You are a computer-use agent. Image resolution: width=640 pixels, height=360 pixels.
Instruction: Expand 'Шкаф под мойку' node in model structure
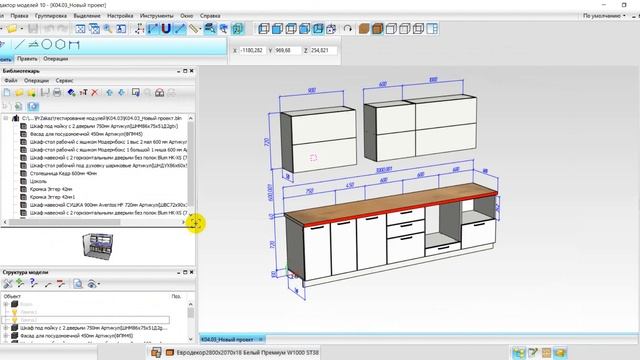pos(6,328)
